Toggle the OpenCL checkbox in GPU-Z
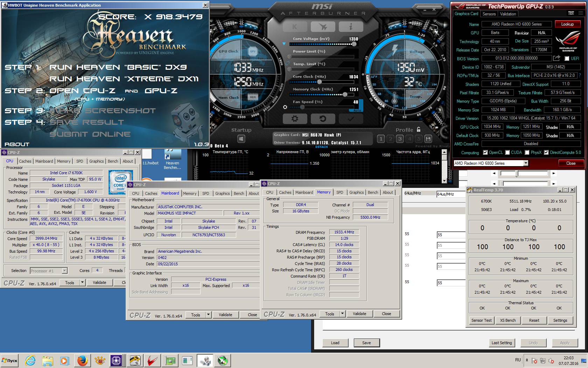Screen dimensions: 588x368 coord(485,152)
